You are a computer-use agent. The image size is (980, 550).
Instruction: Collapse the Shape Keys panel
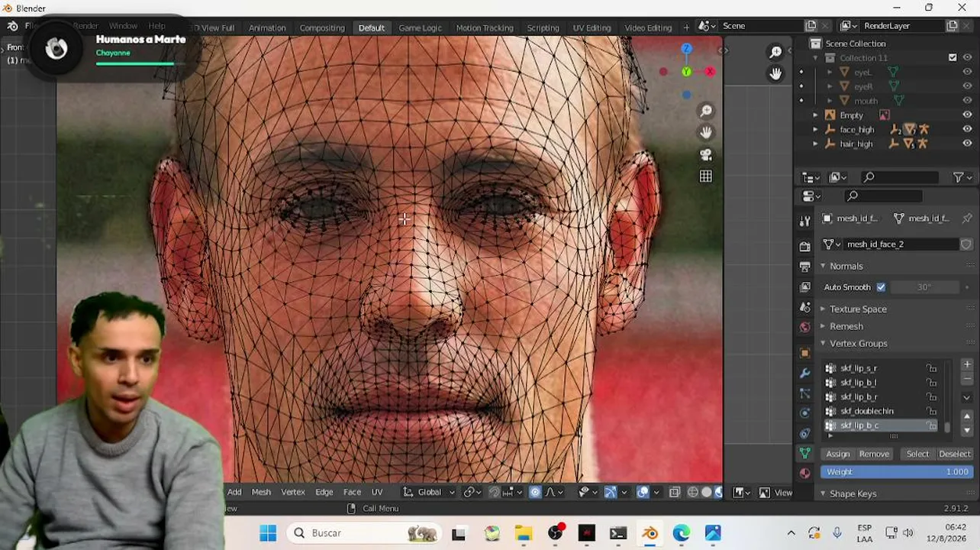pos(823,494)
